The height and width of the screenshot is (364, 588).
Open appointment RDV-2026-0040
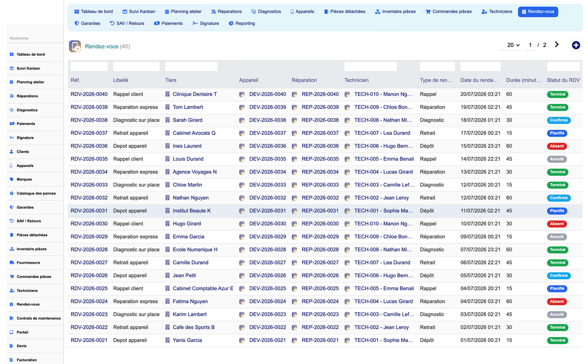point(89,94)
